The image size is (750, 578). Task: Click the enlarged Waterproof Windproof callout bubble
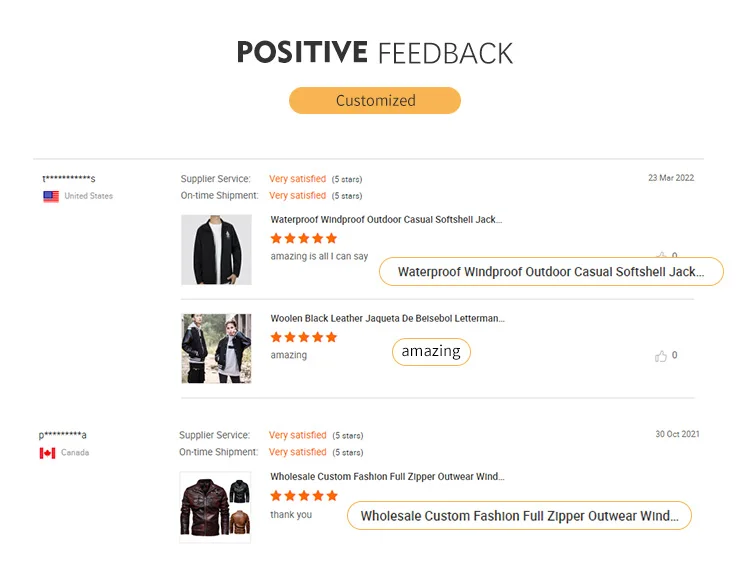tap(551, 272)
